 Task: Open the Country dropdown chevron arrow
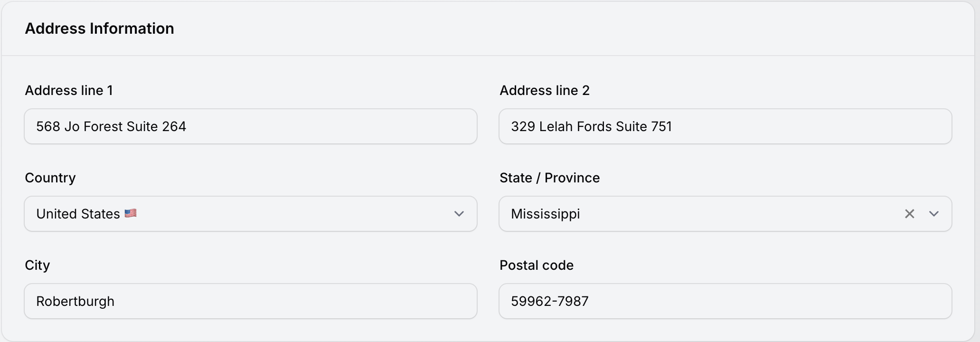pos(459,214)
